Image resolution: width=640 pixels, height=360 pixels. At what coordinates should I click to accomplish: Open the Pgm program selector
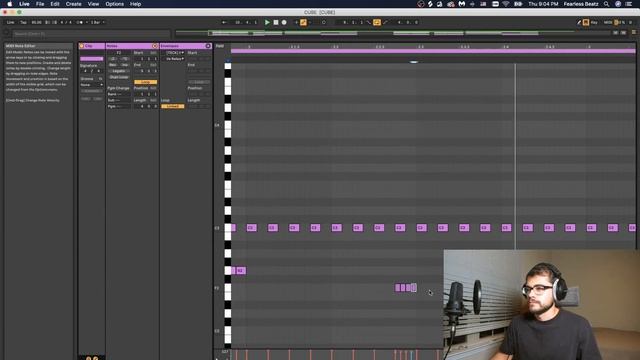119,107
